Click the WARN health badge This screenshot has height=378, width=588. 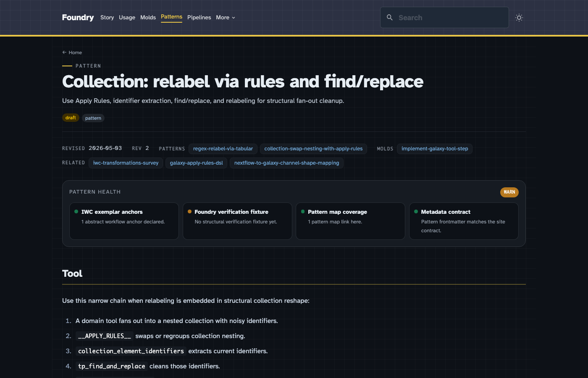pyautogui.click(x=509, y=192)
